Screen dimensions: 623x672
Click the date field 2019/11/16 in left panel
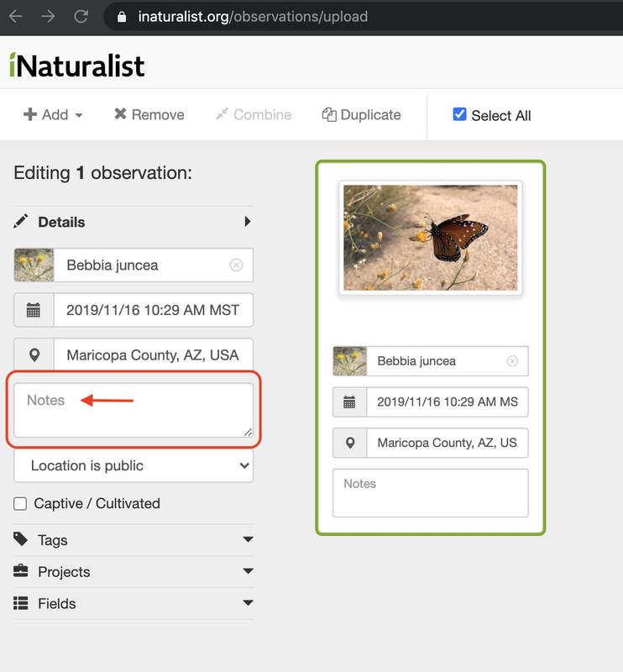tap(153, 310)
